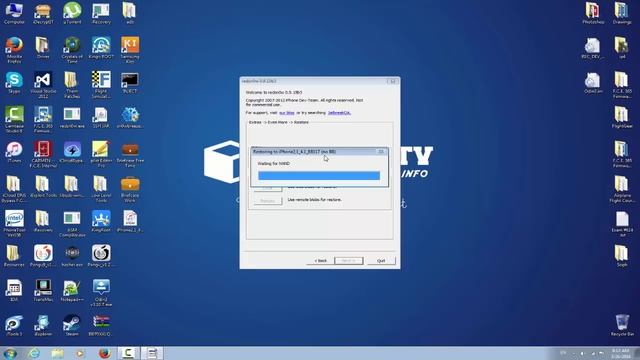Click the restore progress bar
Viewport: 640px width, 360px height.
pyautogui.click(x=319, y=176)
